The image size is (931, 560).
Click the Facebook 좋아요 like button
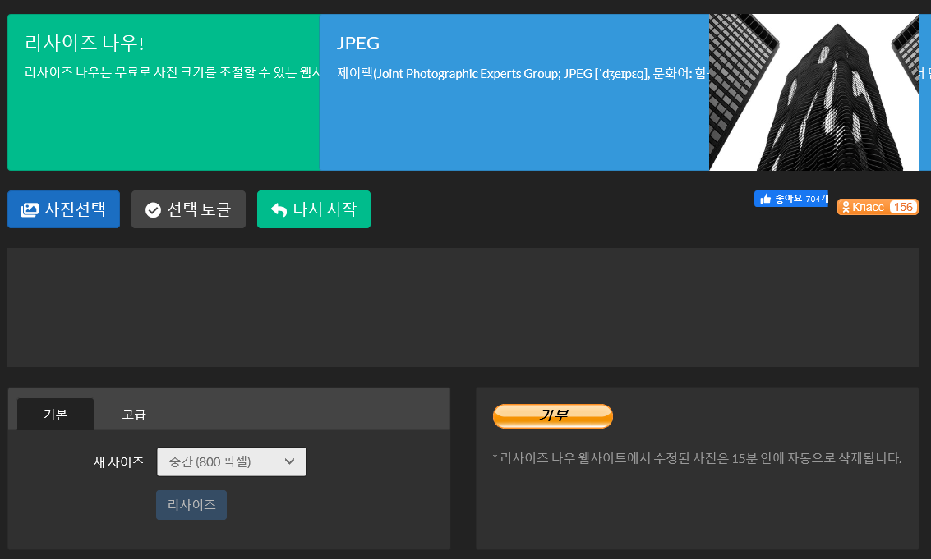pyautogui.click(x=790, y=199)
